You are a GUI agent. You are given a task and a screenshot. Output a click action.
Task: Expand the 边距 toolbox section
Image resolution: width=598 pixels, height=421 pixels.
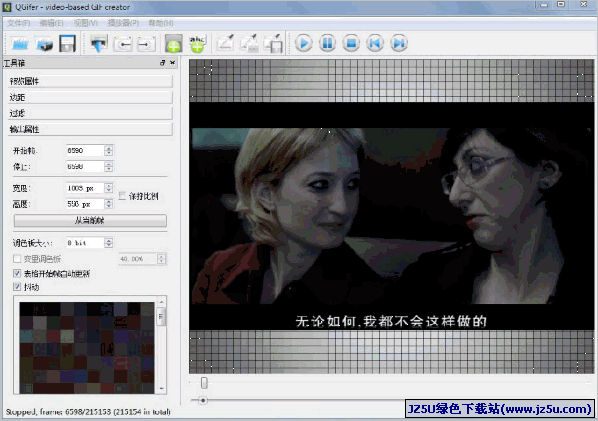click(90, 97)
